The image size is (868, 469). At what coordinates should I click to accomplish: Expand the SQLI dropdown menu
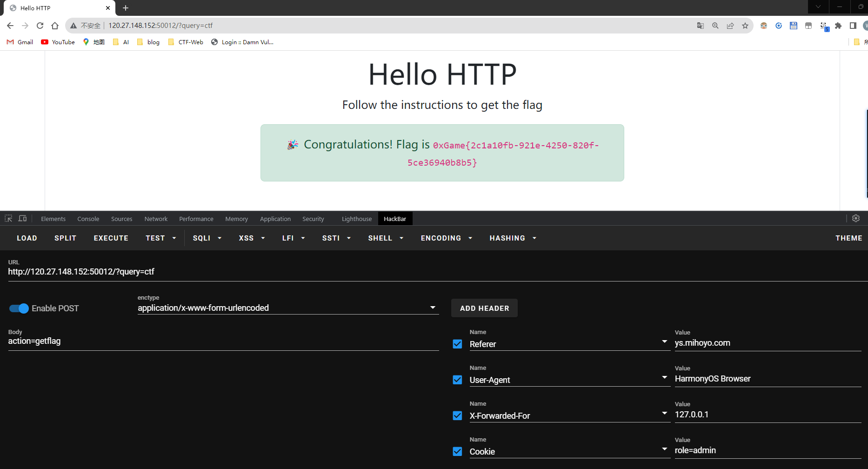point(207,238)
